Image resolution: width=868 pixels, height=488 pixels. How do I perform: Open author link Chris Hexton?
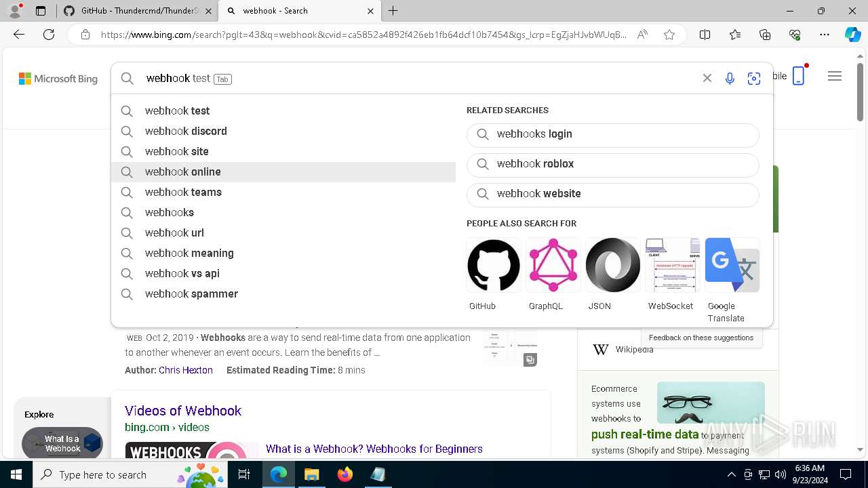tap(186, 370)
